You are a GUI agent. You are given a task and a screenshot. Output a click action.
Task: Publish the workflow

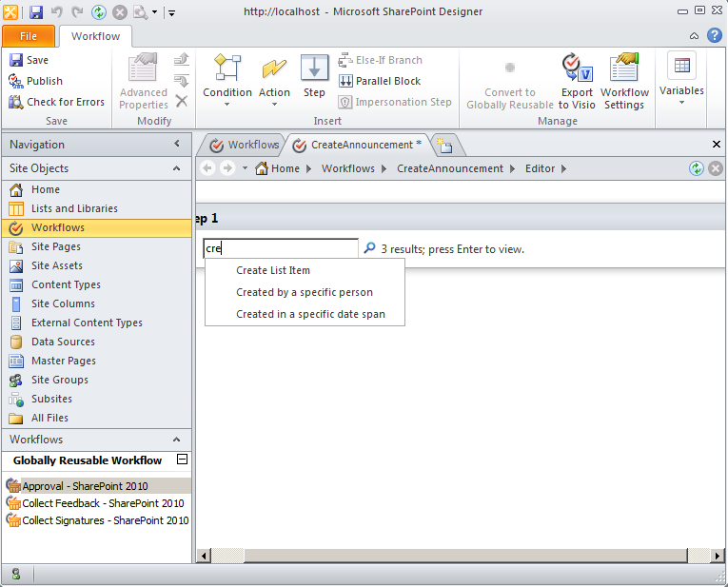pyautogui.click(x=36, y=81)
